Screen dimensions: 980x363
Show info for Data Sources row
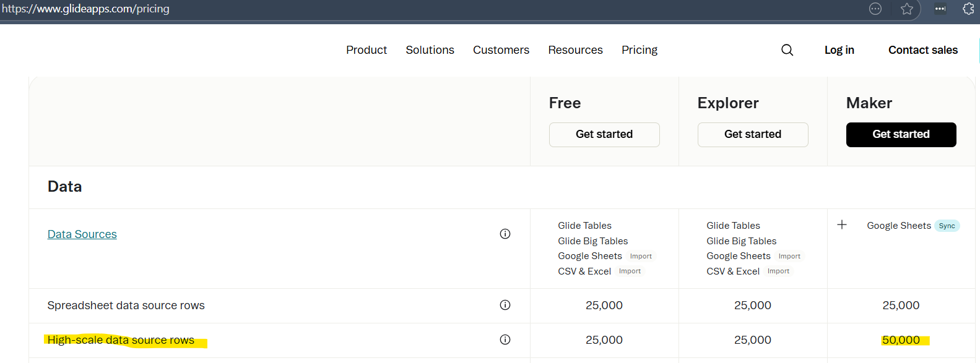[x=505, y=234]
